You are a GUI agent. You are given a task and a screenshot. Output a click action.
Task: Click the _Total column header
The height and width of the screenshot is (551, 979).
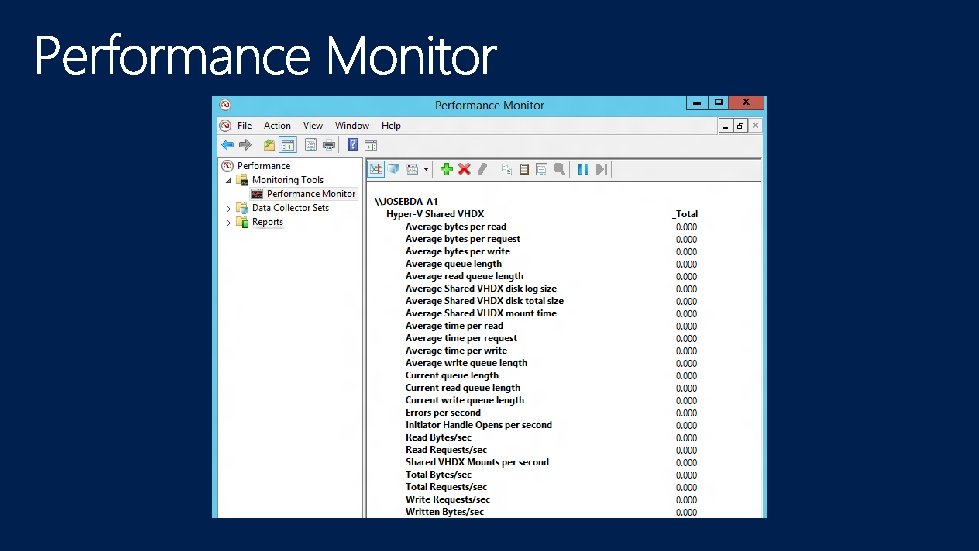(685, 214)
